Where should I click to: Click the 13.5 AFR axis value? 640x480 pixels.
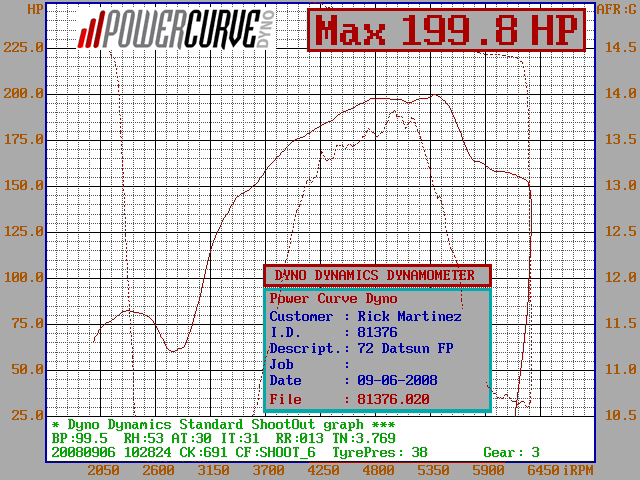click(x=620, y=140)
